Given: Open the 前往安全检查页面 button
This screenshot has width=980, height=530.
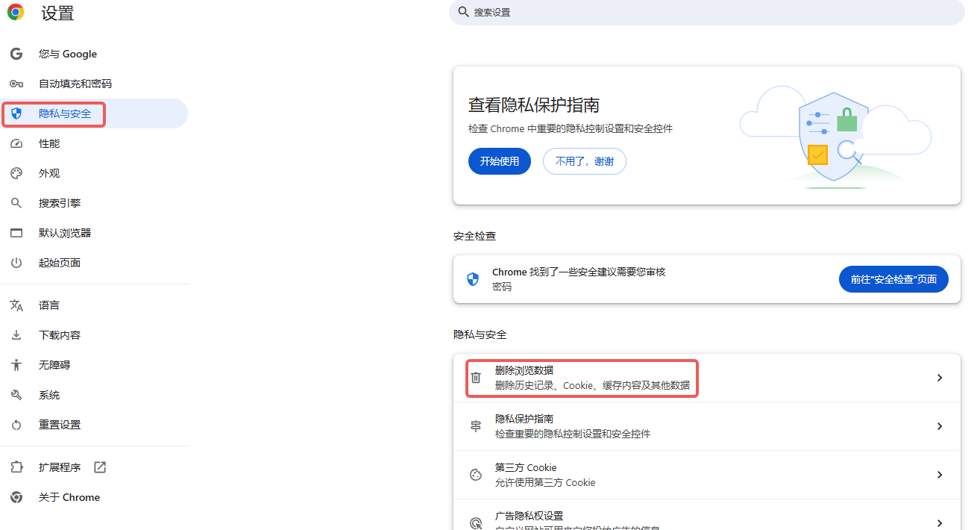Looking at the screenshot, I should pyautogui.click(x=893, y=278).
